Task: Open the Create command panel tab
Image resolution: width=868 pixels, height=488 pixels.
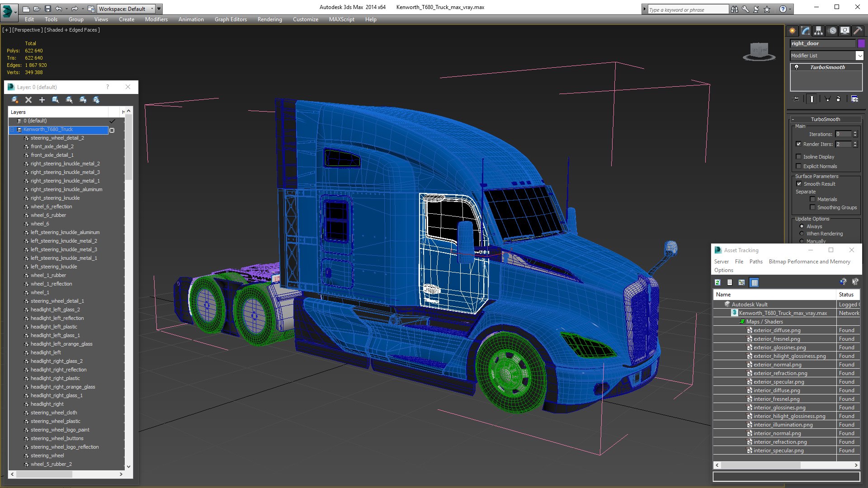Action: (x=793, y=31)
